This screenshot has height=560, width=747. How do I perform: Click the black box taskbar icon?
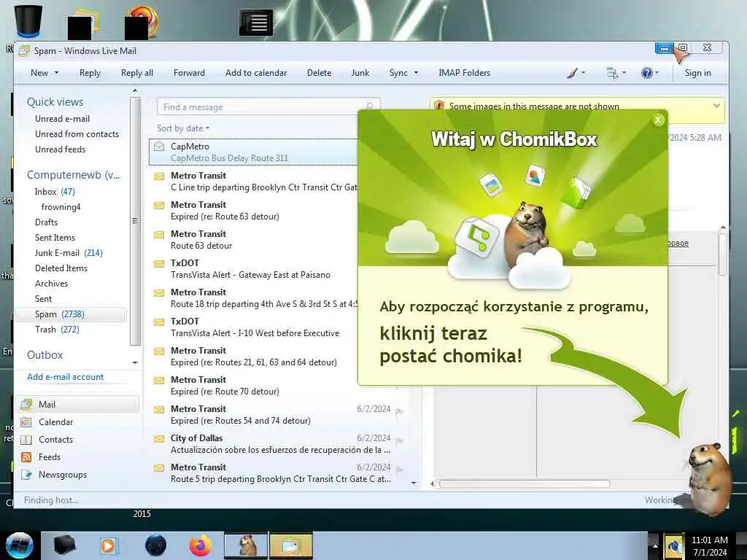[64, 545]
